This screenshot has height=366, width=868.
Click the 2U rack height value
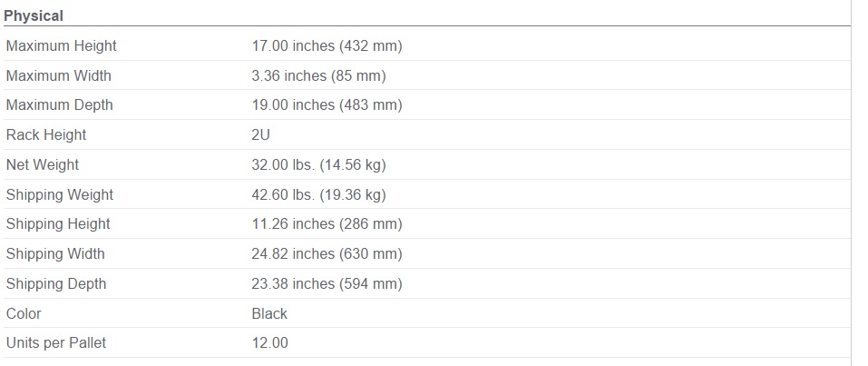coord(260,134)
